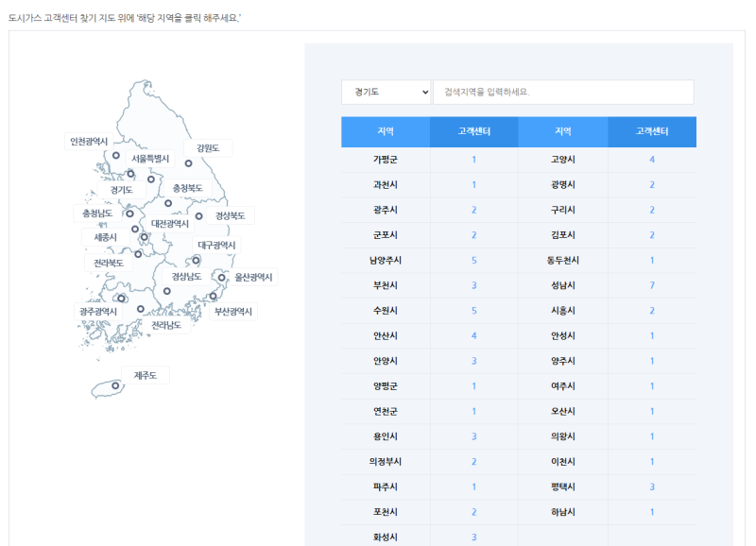Choose 대구광역시 on the map
Viewport: 756px width, 546px height.
pos(216,246)
